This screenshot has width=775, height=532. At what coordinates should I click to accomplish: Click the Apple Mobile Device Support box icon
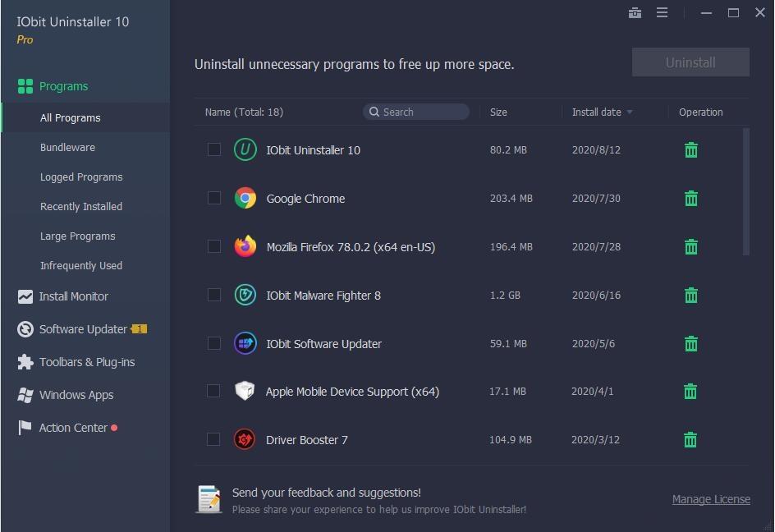tap(245, 391)
